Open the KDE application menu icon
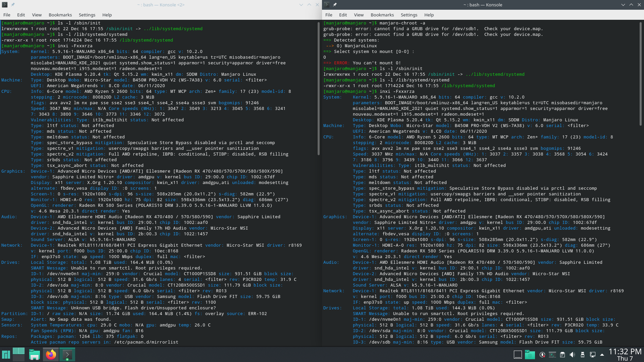 pos(6,355)
